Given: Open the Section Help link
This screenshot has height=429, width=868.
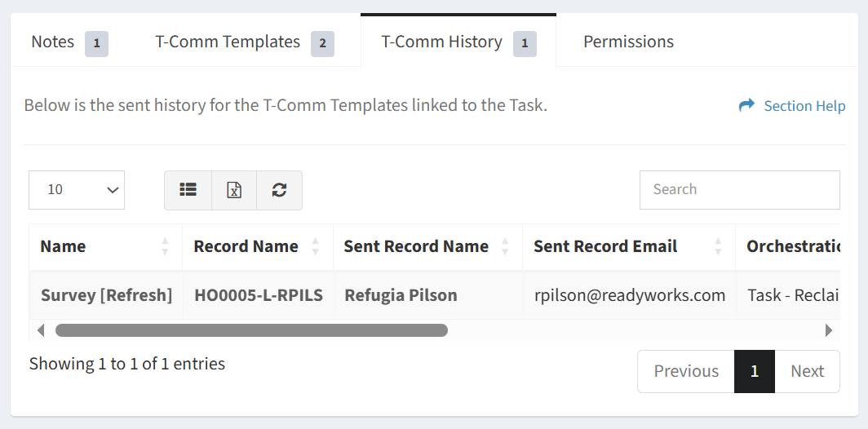Looking at the screenshot, I should point(804,106).
